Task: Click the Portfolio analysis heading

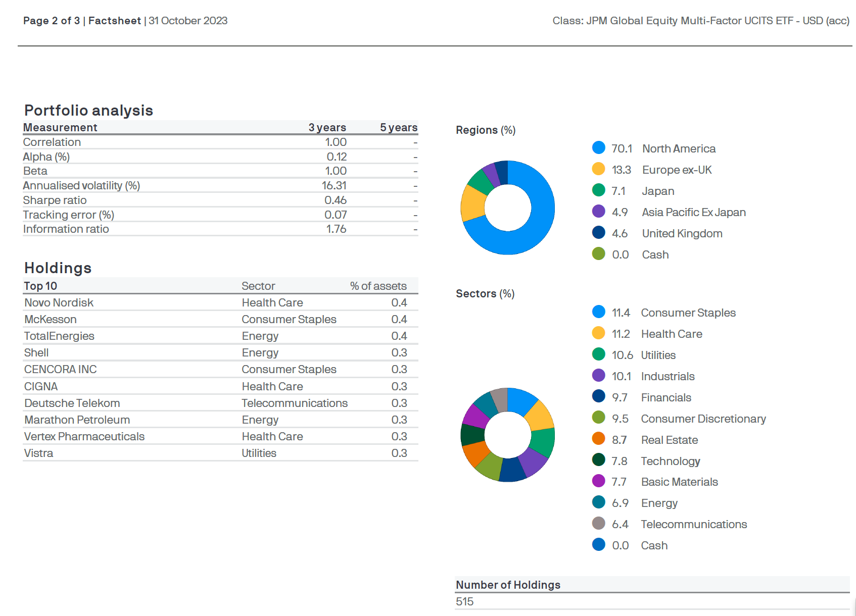Action: (88, 111)
